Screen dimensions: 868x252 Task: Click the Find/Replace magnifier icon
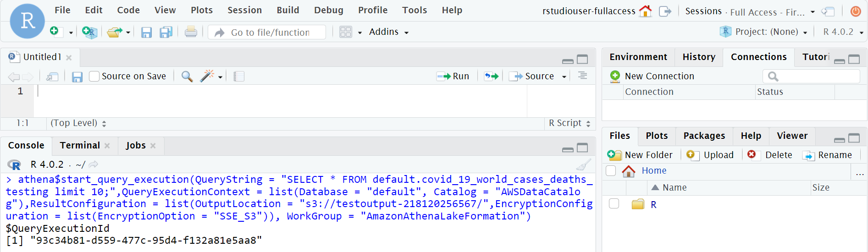[187, 76]
